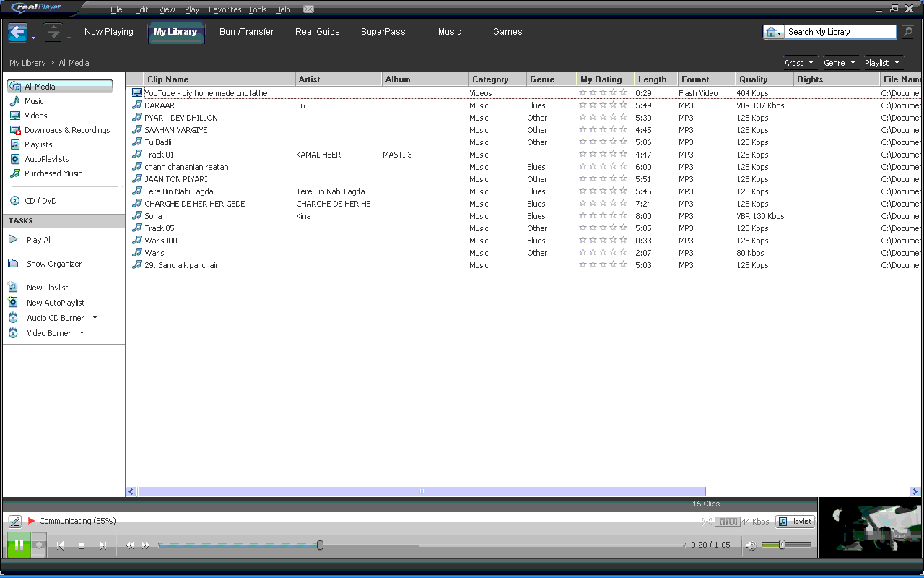924x578 pixels.
Task: Sort by Artist column header
Action: pyautogui.click(x=339, y=79)
